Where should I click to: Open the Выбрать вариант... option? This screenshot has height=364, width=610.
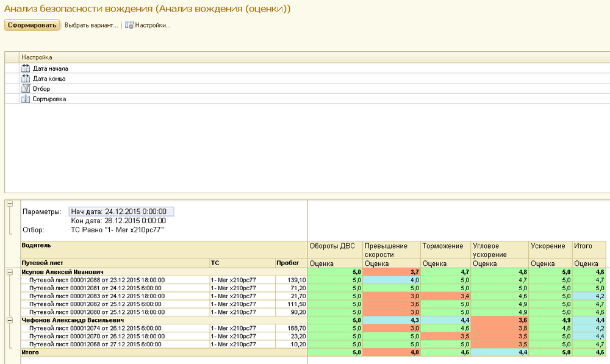coord(91,25)
